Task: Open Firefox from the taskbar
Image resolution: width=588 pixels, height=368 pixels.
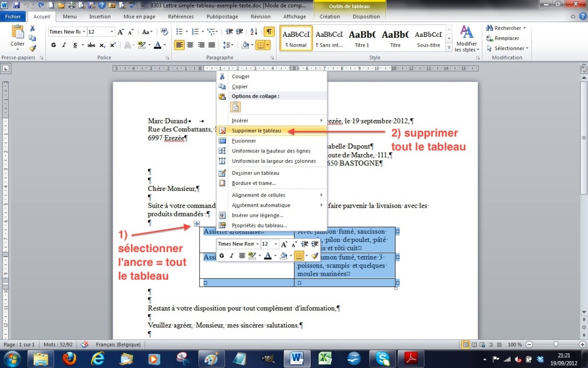Action: 70,359
